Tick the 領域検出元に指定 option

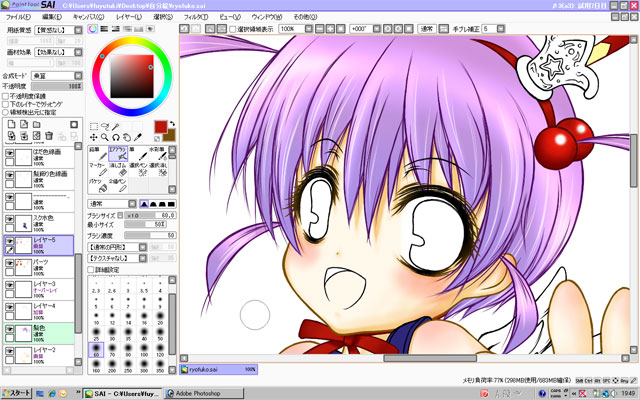pos(5,112)
